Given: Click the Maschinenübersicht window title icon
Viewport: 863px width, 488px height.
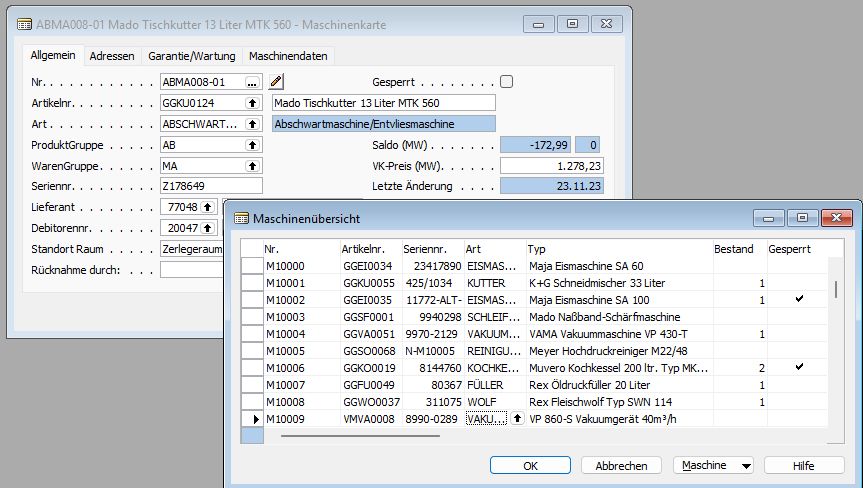Looking at the screenshot, I should pyautogui.click(x=241, y=219).
